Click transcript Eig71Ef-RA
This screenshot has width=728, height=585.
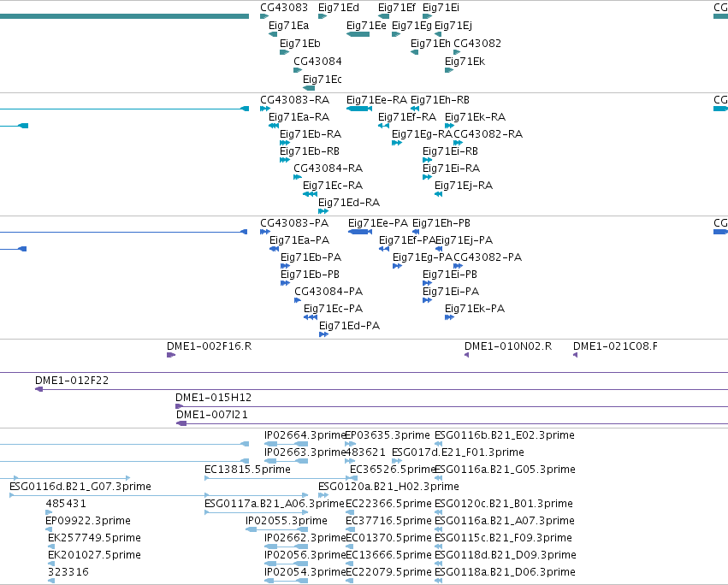click(407, 117)
